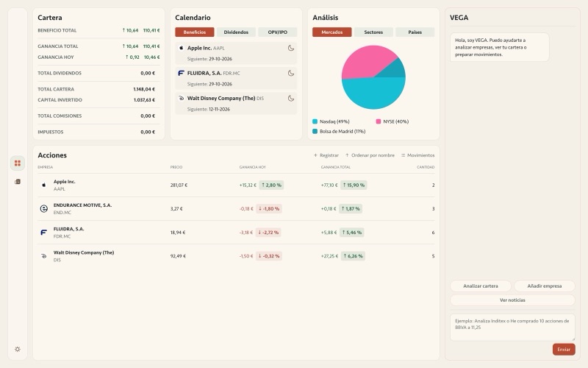This screenshot has width=588, height=368.
Task: Toggle the light theme sun icon
Action: pyautogui.click(x=17, y=349)
